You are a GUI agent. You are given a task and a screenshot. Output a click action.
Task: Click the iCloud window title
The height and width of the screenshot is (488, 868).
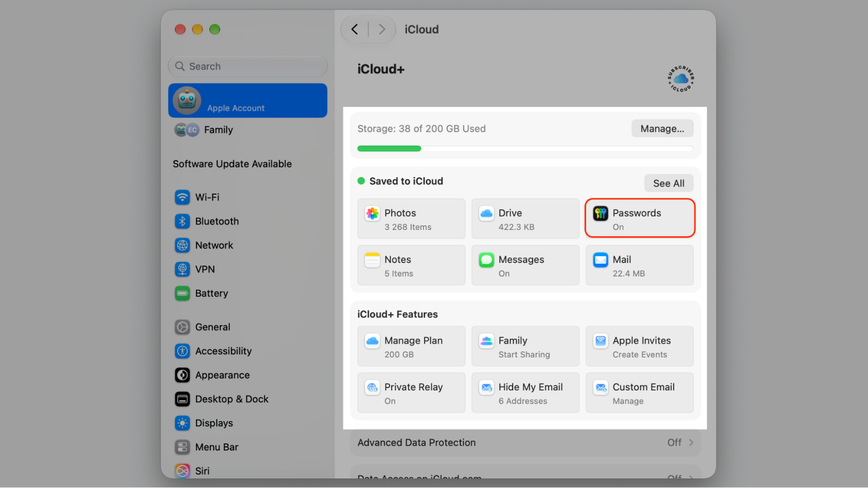coord(422,29)
